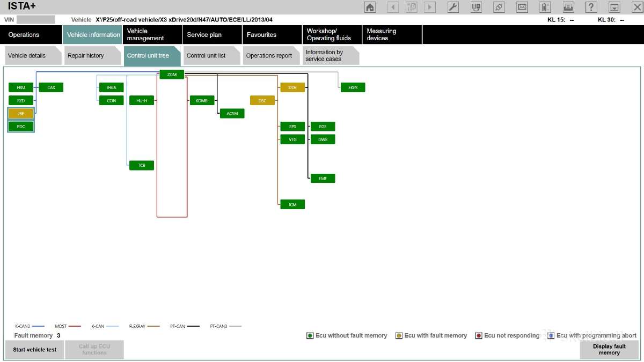Select the Vehicle information tab

click(x=92, y=34)
